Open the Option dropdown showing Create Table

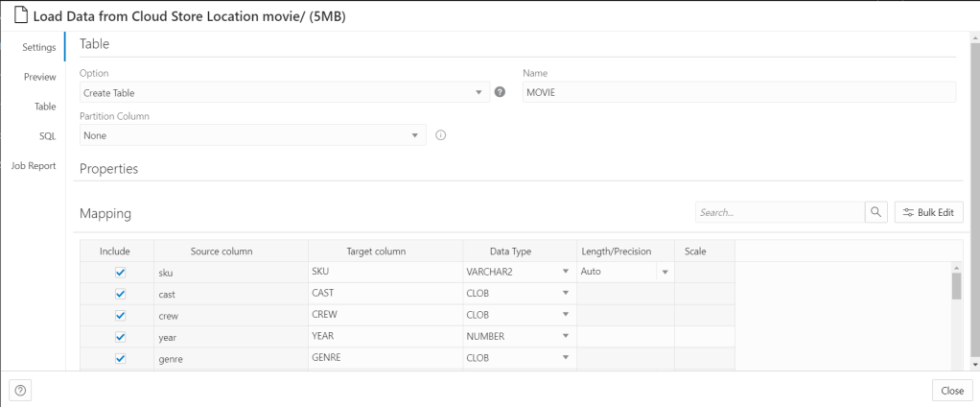(x=284, y=92)
